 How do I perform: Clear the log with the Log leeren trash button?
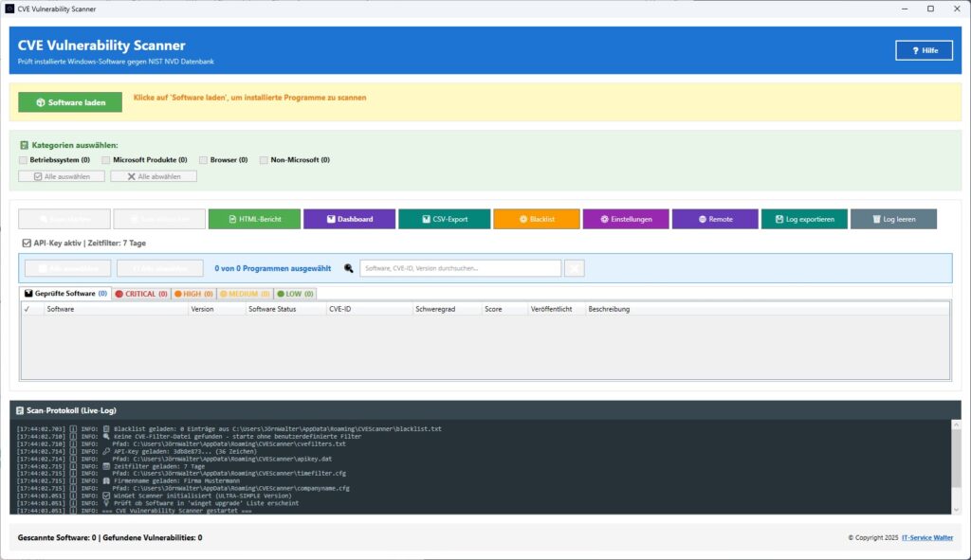(894, 219)
